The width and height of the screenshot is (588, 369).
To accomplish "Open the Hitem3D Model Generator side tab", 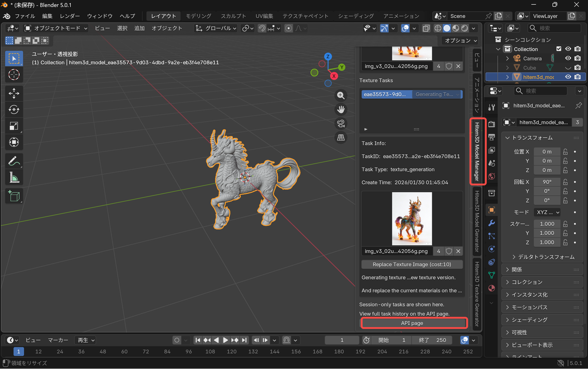I will coord(477,221).
